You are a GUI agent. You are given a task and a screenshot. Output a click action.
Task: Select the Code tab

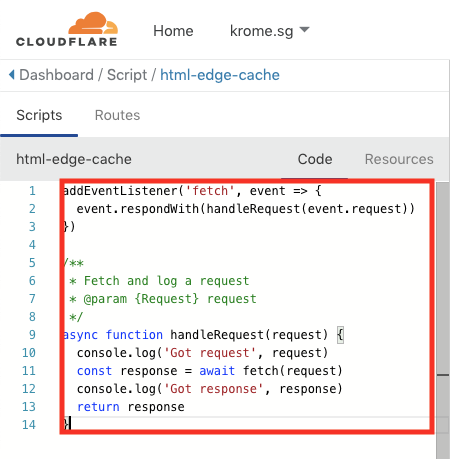pyautogui.click(x=315, y=159)
